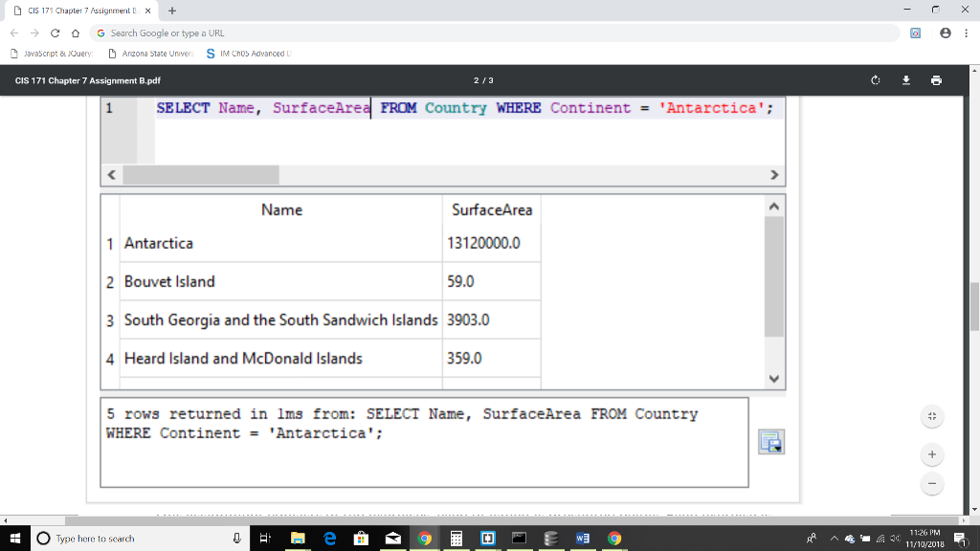980x551 pixels.
Task: Open the volume control in system tray
Action: click(x=895, y=538)
